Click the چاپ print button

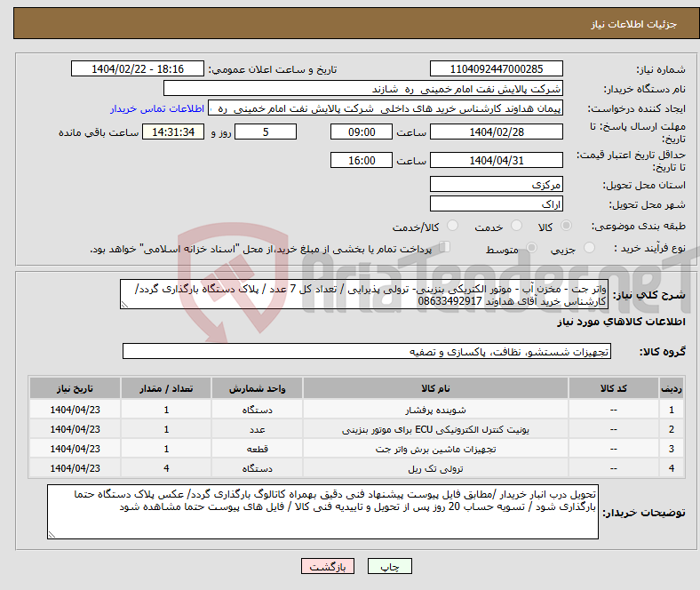[x=390, y=566]
